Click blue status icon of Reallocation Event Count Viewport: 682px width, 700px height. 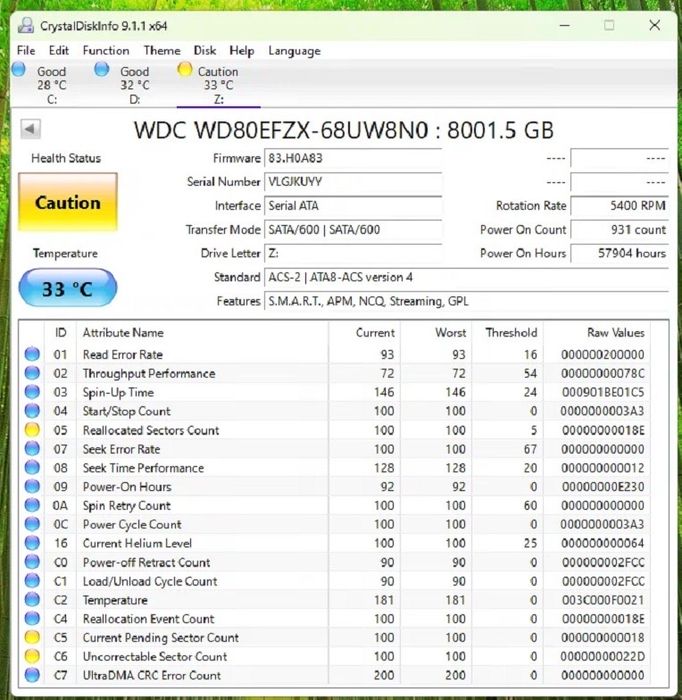pyautogui.click(x=32, y=618)
